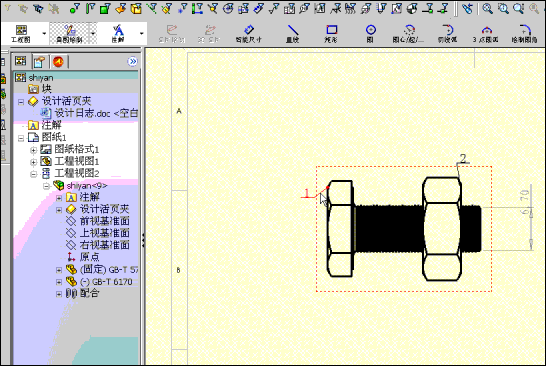Expand the 配合 (mates) node
Image resolution: width=546 pixels, height=366 pixels.
pyautogui.click(x=59, y=294)
